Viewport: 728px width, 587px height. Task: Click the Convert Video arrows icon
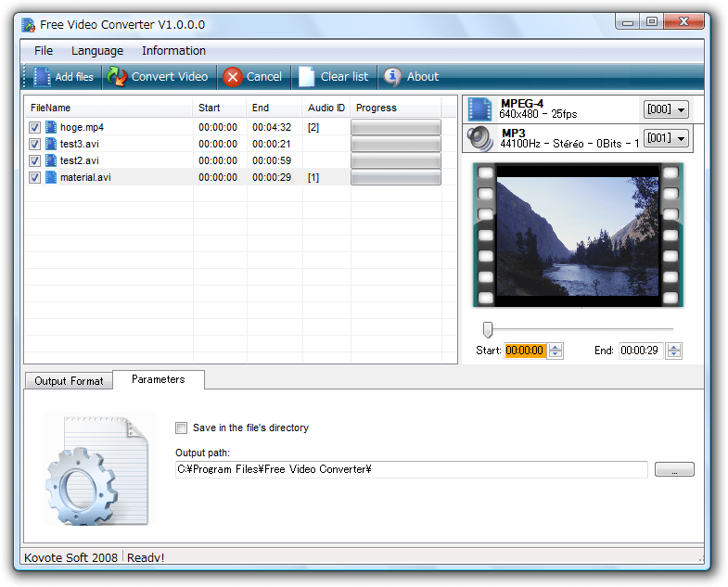click(x=116, y=77)
